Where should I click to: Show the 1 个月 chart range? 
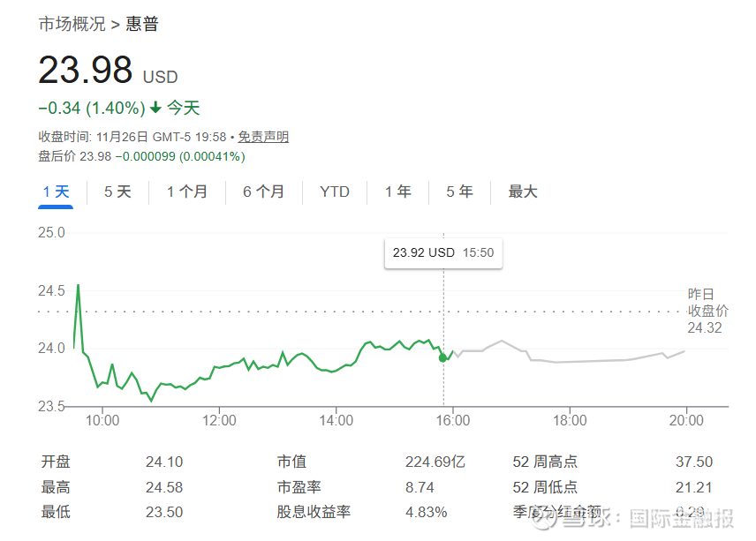(x=186, y=192)
